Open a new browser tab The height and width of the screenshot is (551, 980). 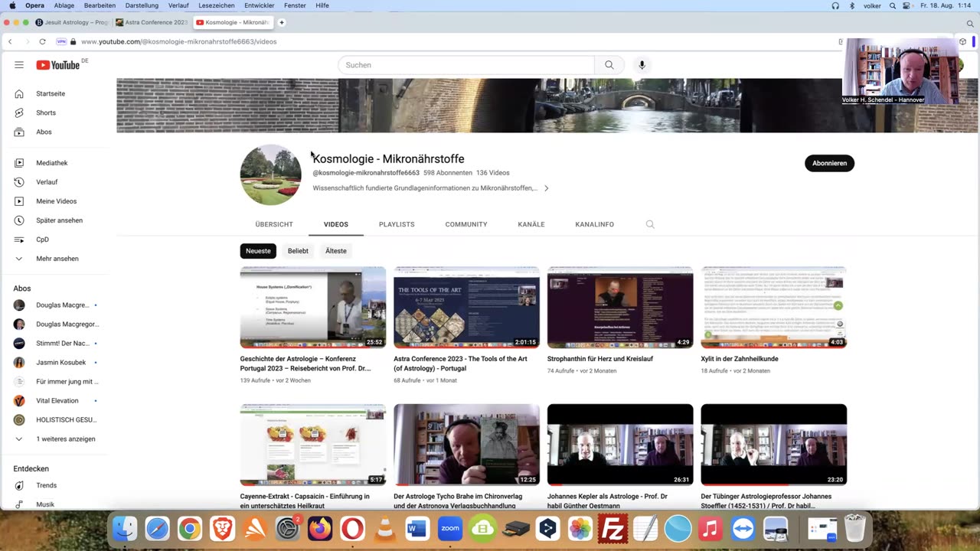(x=282, y=22)
